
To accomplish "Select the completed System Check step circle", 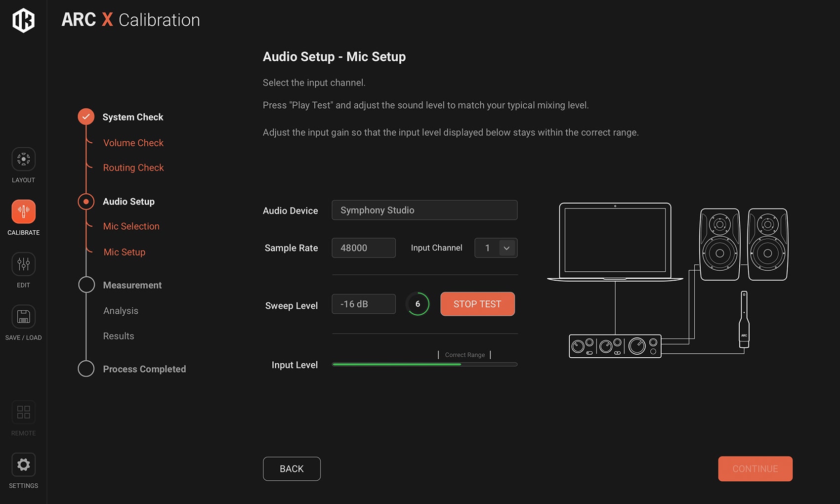I will (86, 117).
